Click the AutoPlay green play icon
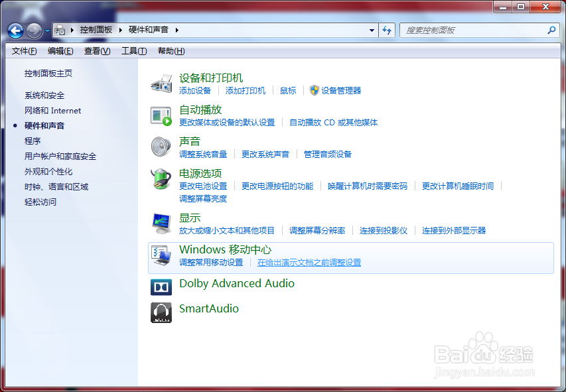 point(161,116)
